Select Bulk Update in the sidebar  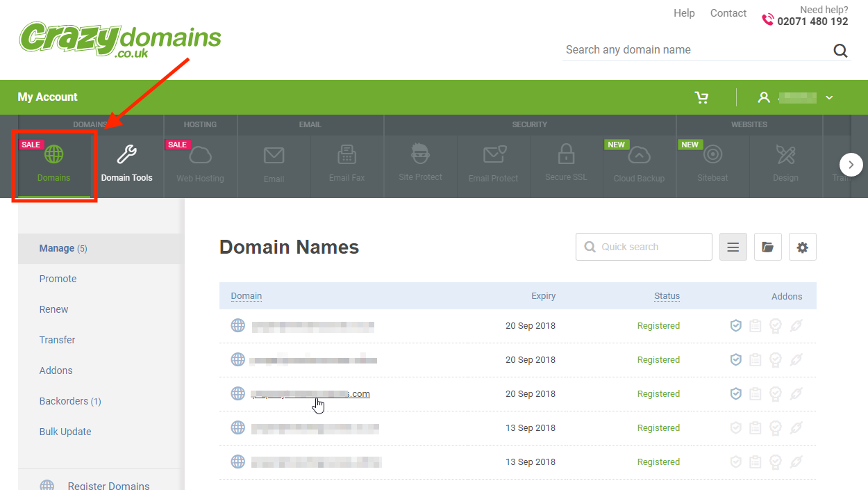(x=65, y=432)
